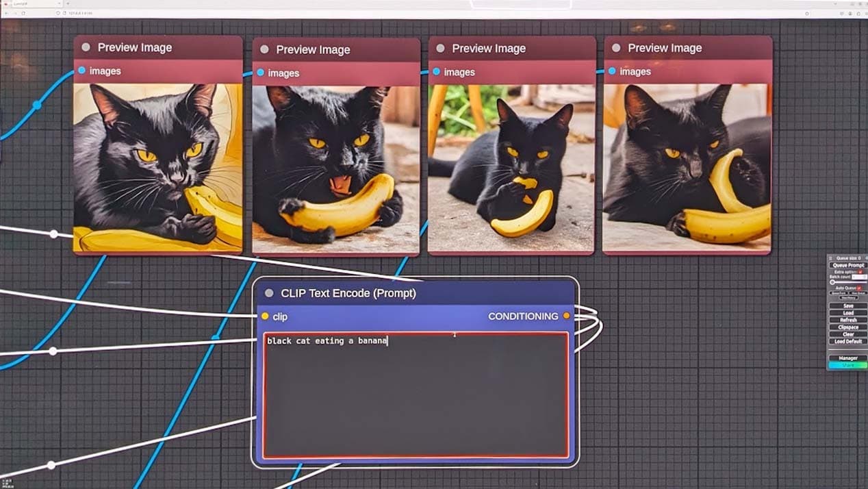Adjust the batch count slider
Image resolution: width=868 pixels, height=489 pixels.
point(833,282)
